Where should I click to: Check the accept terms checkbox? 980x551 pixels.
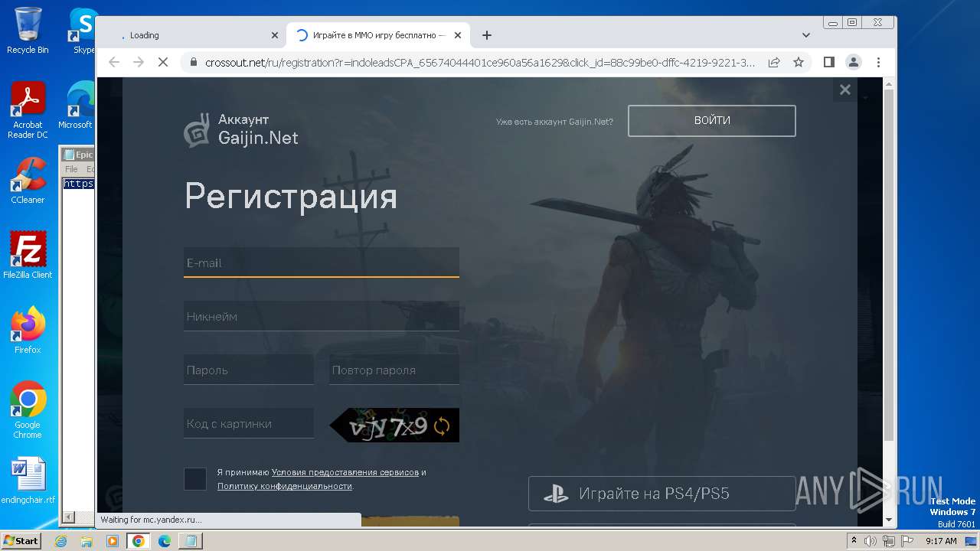195,479
